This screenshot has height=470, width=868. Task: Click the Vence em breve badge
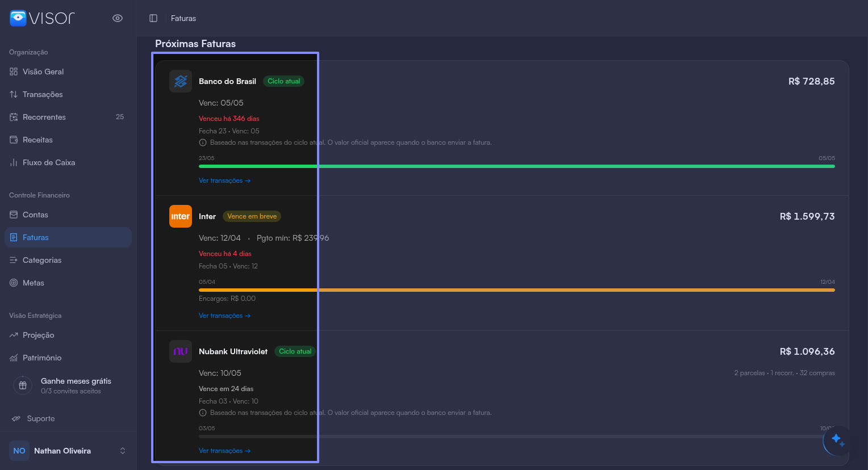252,216
